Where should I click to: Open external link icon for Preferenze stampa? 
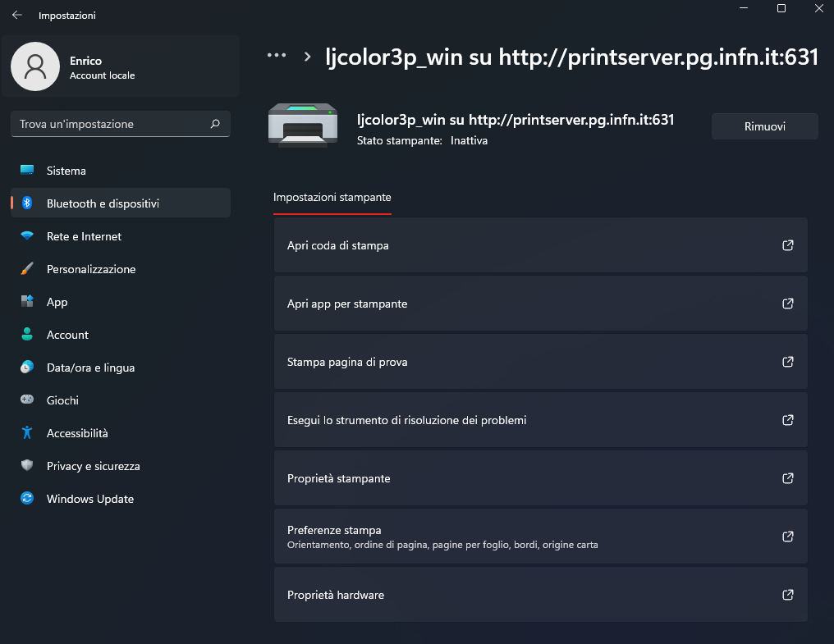(x=788, y=537)
